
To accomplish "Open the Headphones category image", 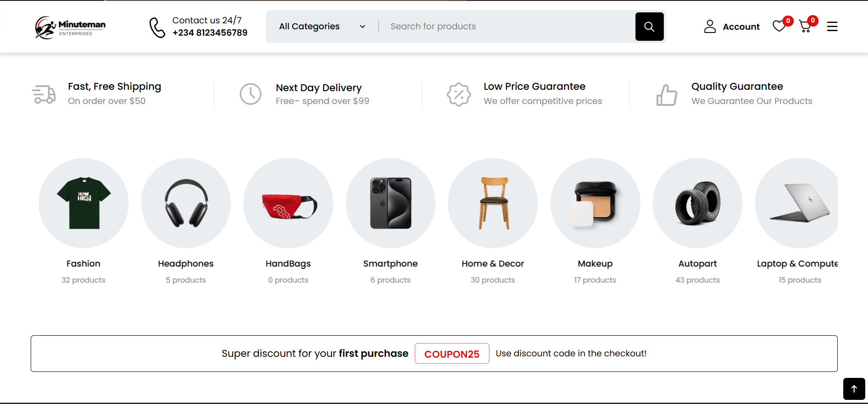I will 186,203.
